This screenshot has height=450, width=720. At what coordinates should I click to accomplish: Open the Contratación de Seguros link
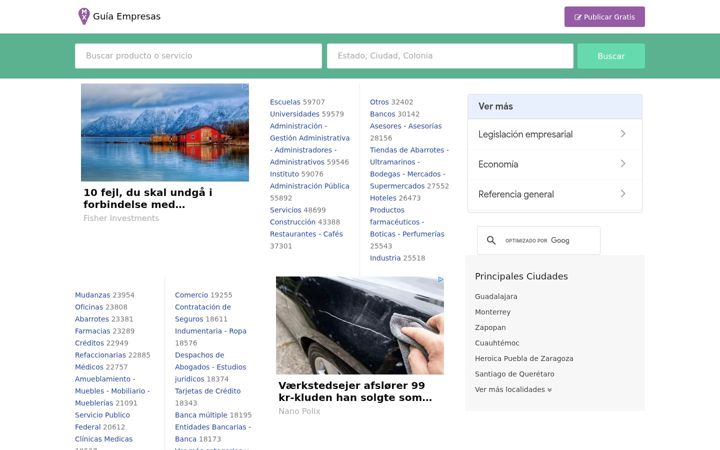coord(202,313)
